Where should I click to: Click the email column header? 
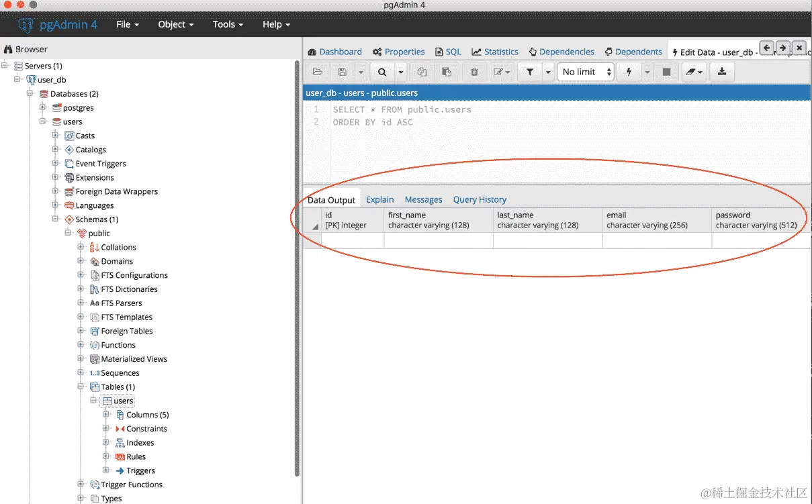click(x=657, y=220)
